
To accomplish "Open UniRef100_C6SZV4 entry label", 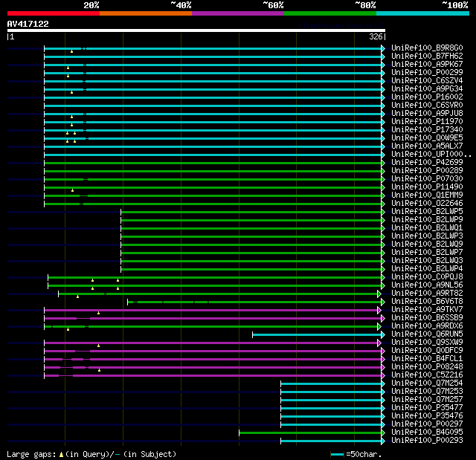I will pos(427,81).
